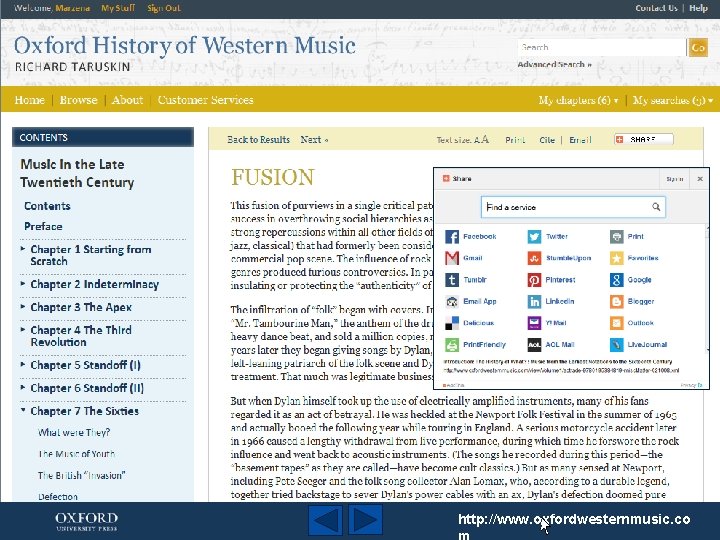Viewport: 720px width, 540px height.
Task: Send with the AOL Mail icon
Action: (534, 344)
